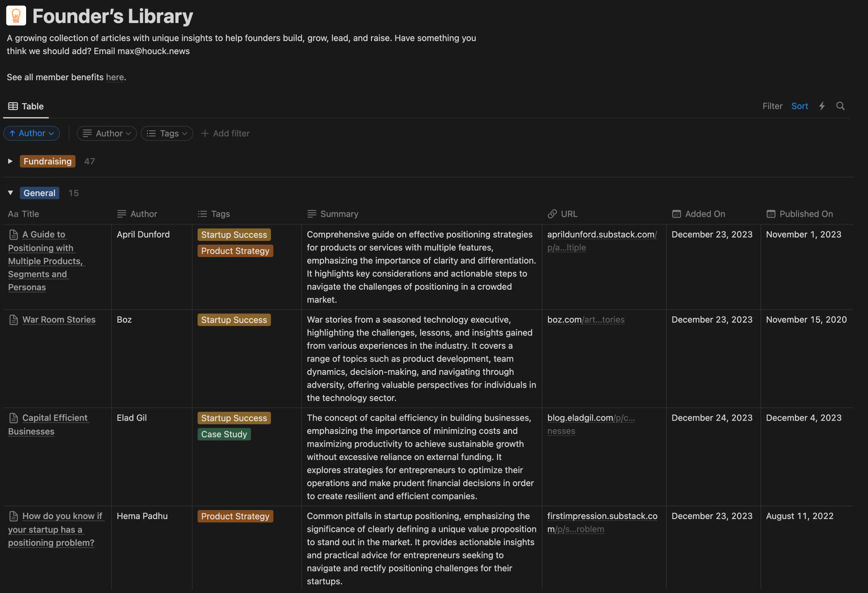Viewport: 868px width, 593px height.
Task: Click the green Case Study tag
Action: (224, 434)
